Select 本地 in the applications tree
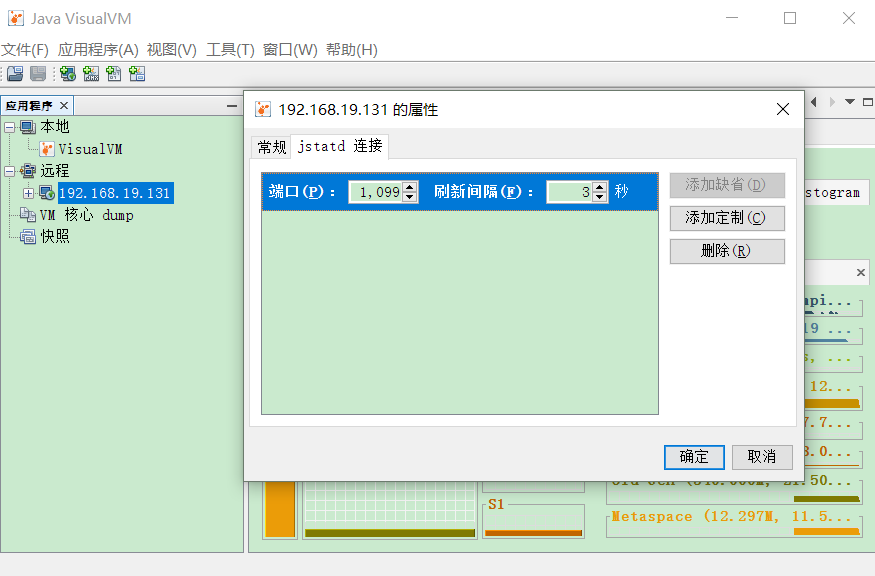The image size is (875, 576). point(55,127)
